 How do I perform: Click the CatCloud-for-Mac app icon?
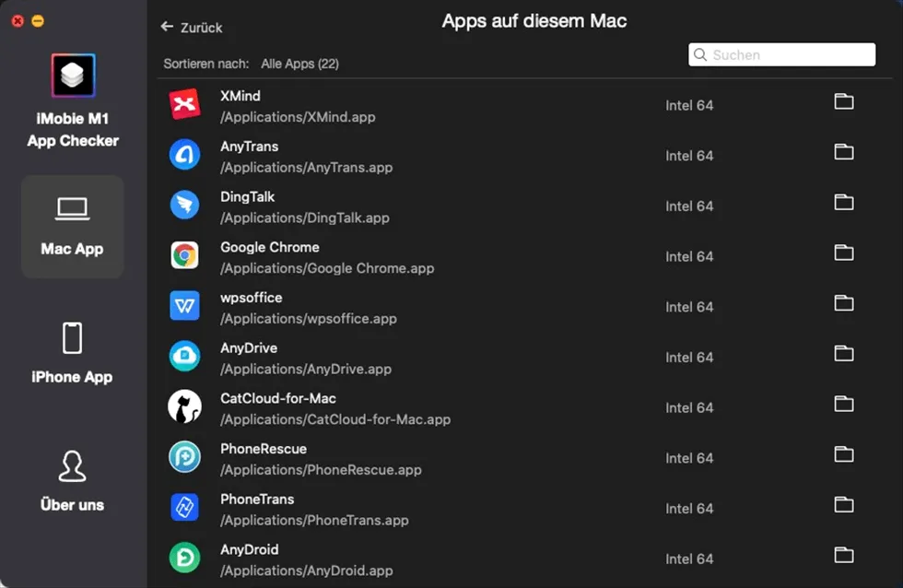point(185,407)
